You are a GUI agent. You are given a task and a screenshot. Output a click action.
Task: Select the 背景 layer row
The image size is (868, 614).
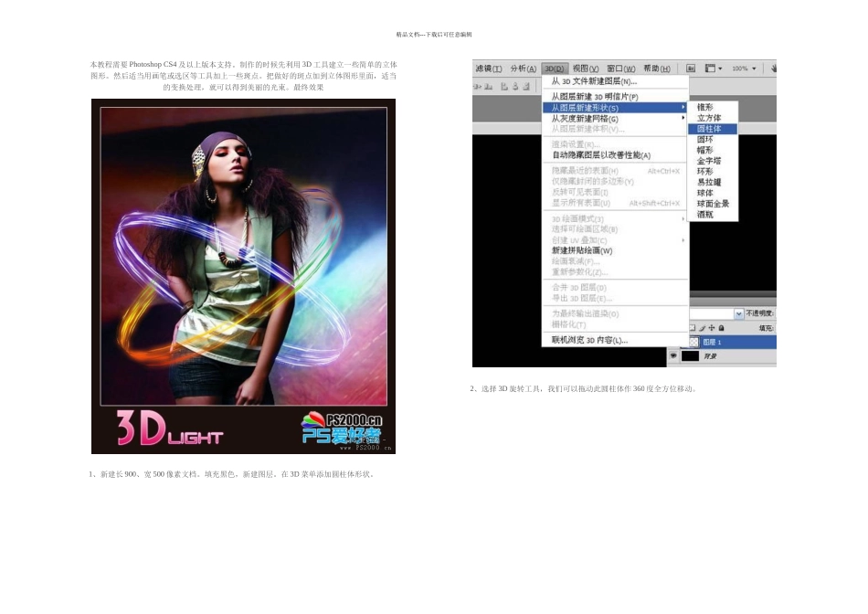point(722,356)
